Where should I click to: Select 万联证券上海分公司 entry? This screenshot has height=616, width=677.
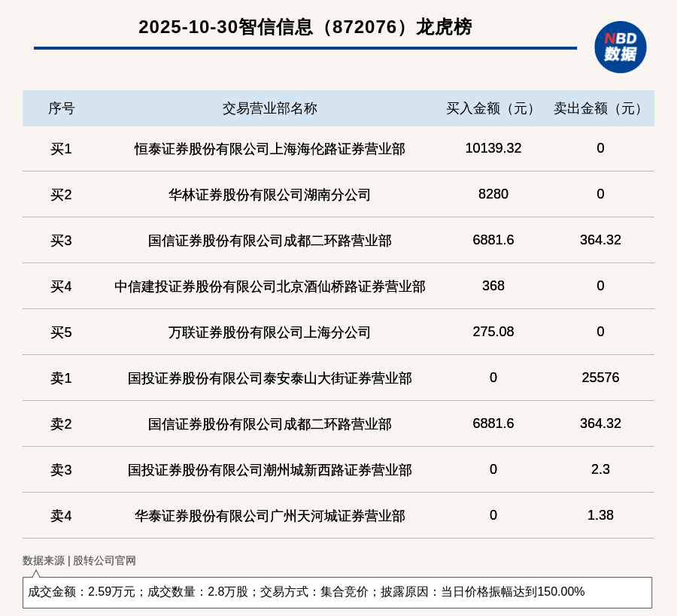(x=269, y=332)
